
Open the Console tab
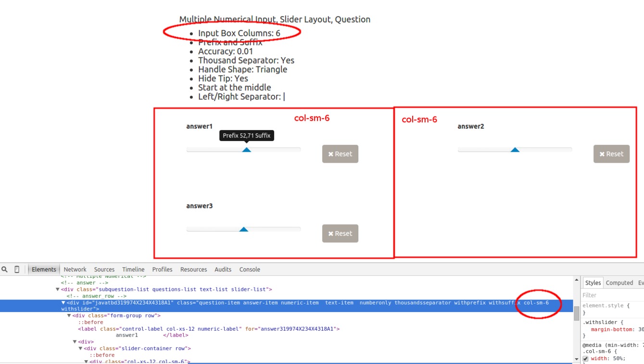250,270
